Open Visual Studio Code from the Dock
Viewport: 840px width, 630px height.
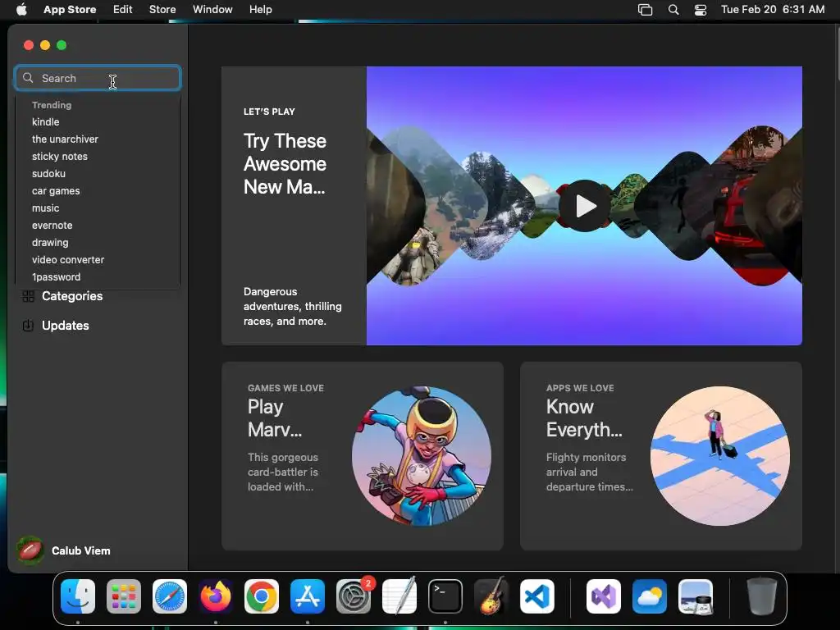point(536,596)
